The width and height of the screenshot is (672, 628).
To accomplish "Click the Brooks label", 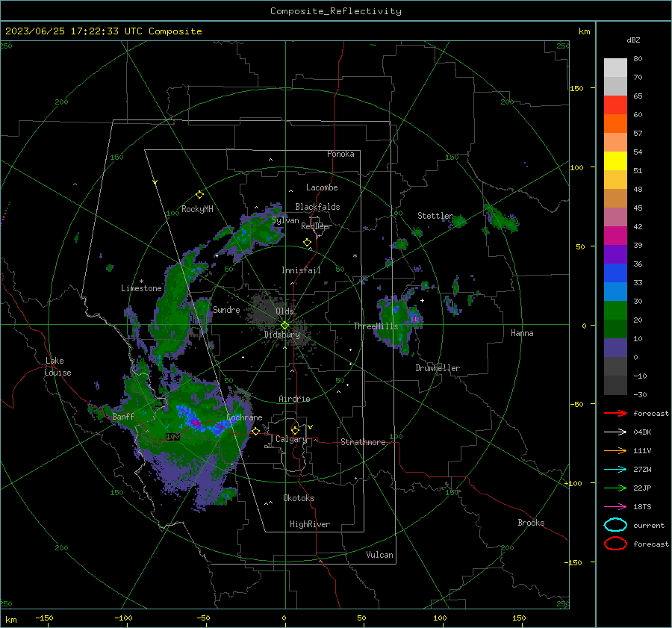I will [531, 523].
